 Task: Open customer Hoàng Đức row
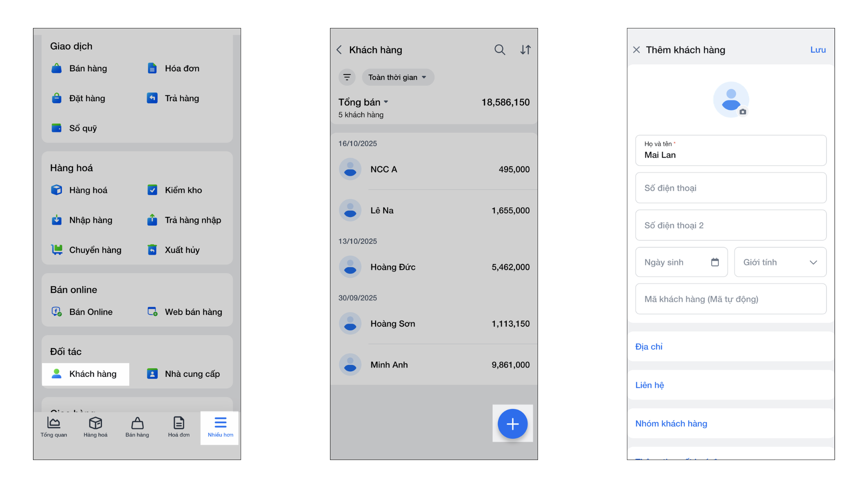click(434, 267)
